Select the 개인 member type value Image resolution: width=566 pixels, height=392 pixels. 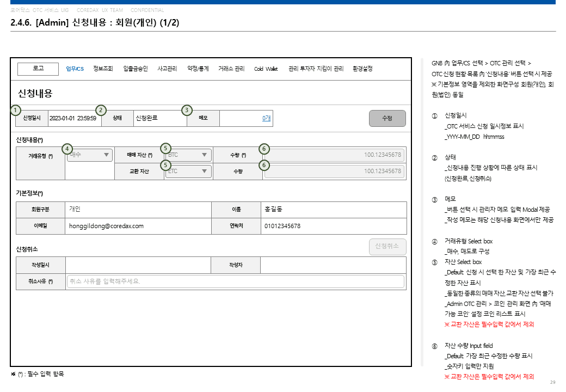click(75, 209)
